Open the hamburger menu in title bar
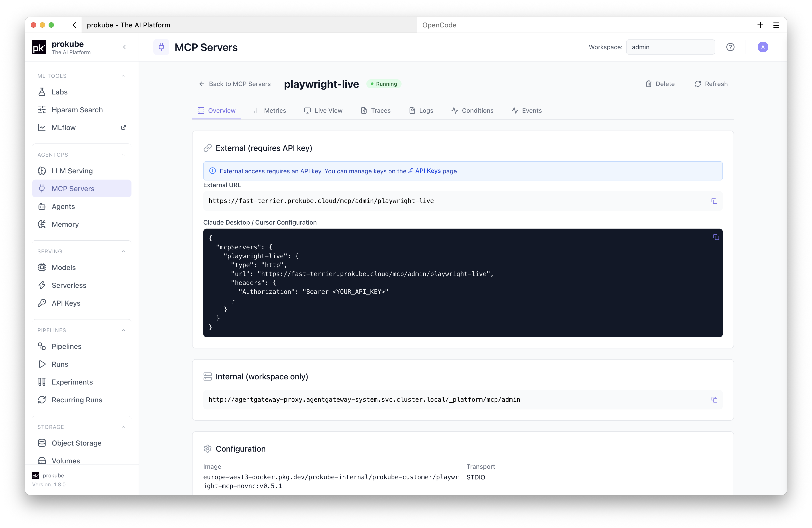The image size is (812, 528). point(776,25)
